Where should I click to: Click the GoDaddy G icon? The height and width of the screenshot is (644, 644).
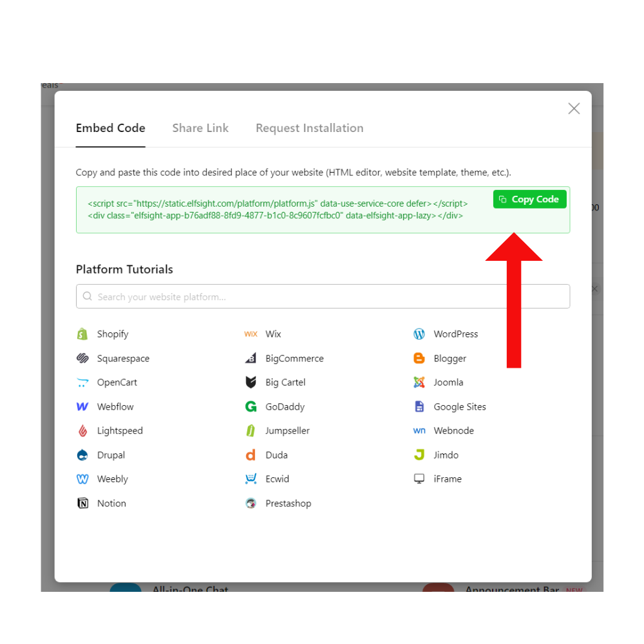tap(251, 406)
